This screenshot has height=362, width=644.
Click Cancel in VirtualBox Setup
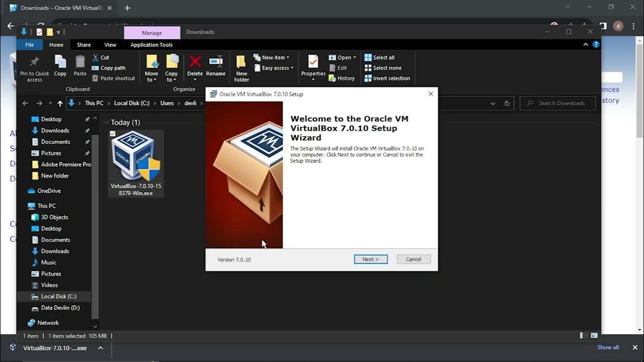pos(414,259)
